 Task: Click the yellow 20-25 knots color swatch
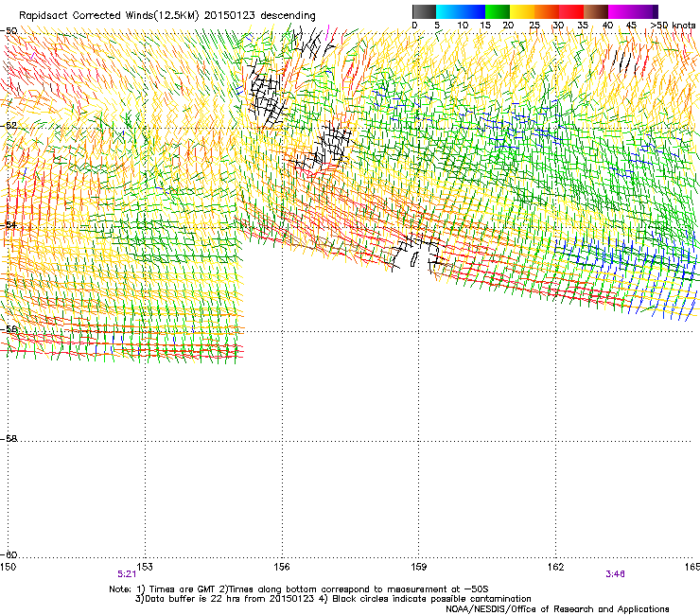(x=522, y=11)
